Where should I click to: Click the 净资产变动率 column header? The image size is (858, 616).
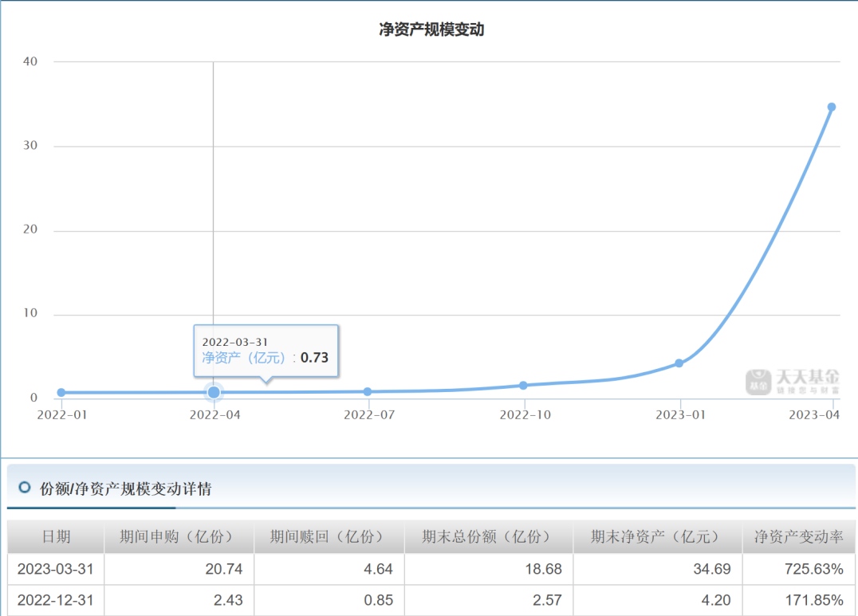(798, 536)
